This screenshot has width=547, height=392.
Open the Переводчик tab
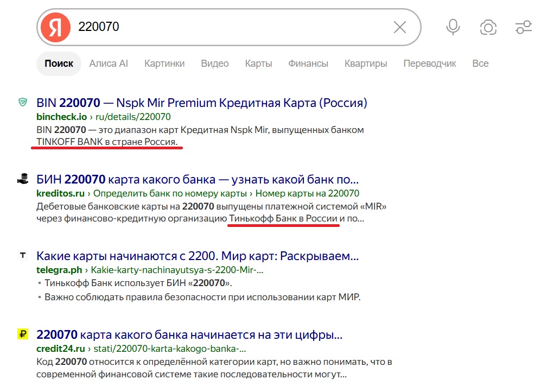pyautogui.click(x=430, y=64)
